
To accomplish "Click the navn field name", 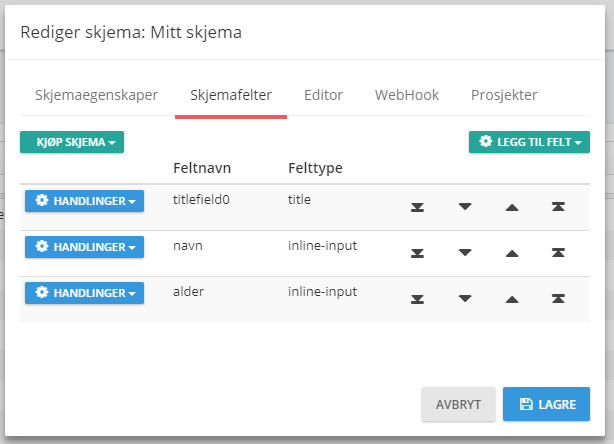I will coord(188,246).
